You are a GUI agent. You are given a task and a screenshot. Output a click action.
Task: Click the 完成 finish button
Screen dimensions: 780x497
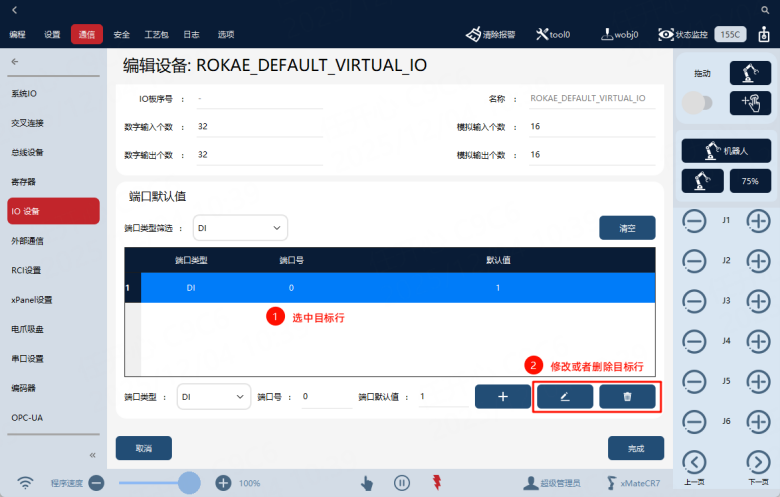pyautogui.click(x=636, y=448)
